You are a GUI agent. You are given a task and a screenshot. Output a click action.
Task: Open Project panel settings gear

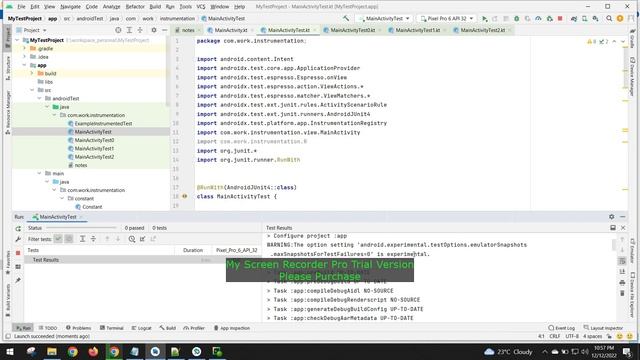pos(154,30)
